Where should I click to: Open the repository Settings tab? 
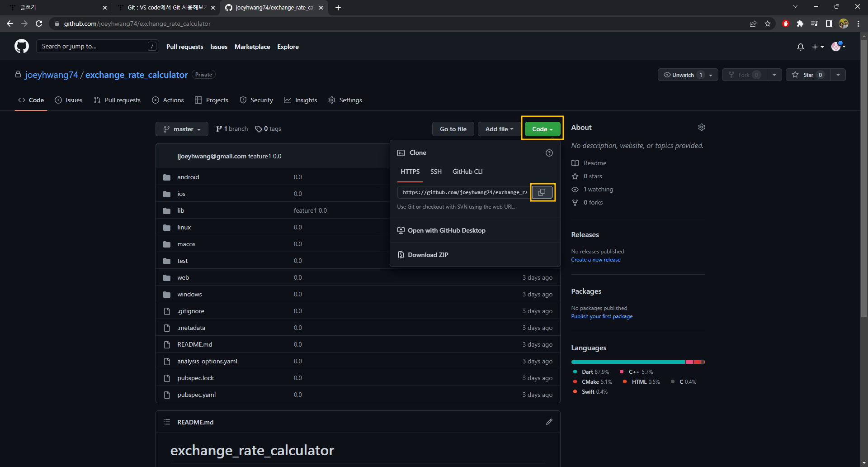[x=345, y=100]
